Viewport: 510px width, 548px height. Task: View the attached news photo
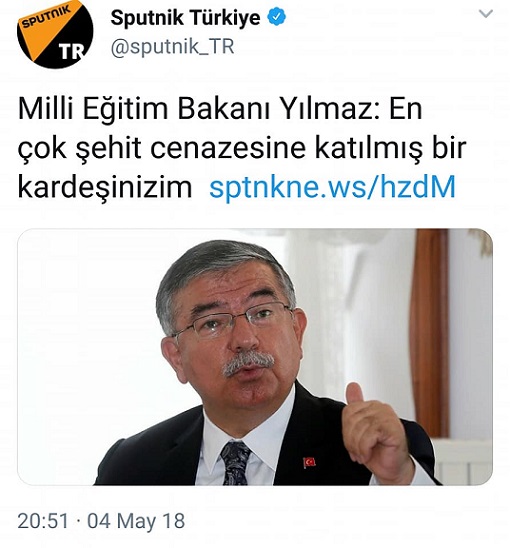tap(255, 357)
